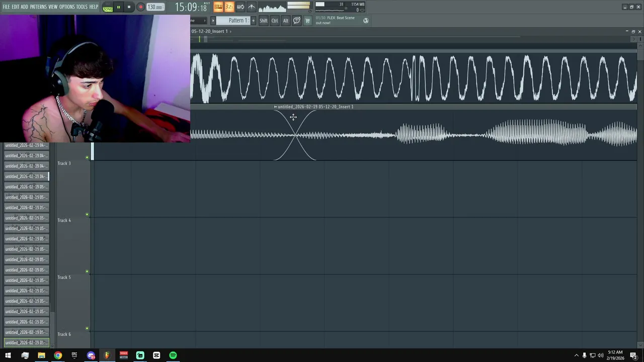Select the Track 6 header label
Image resolution: width=644 pixels, height=362 pixels.
pos(64,334)
